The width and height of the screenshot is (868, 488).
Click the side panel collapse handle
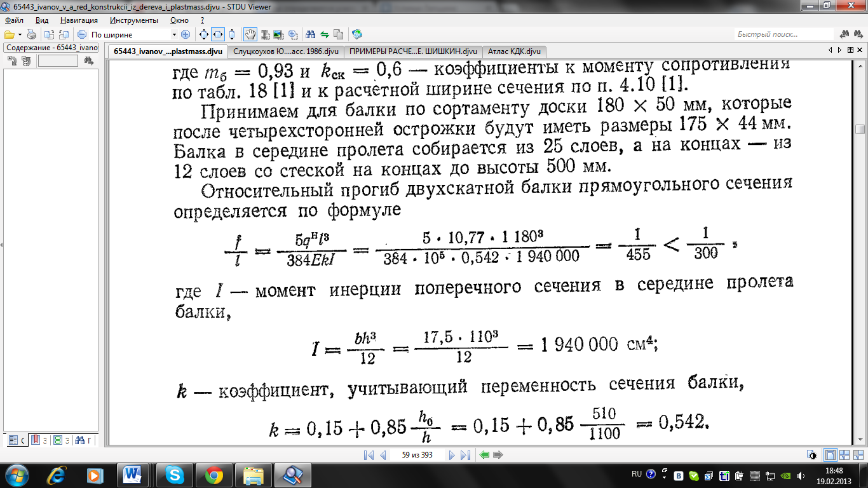pyautogui.click(x=1, y=245)
